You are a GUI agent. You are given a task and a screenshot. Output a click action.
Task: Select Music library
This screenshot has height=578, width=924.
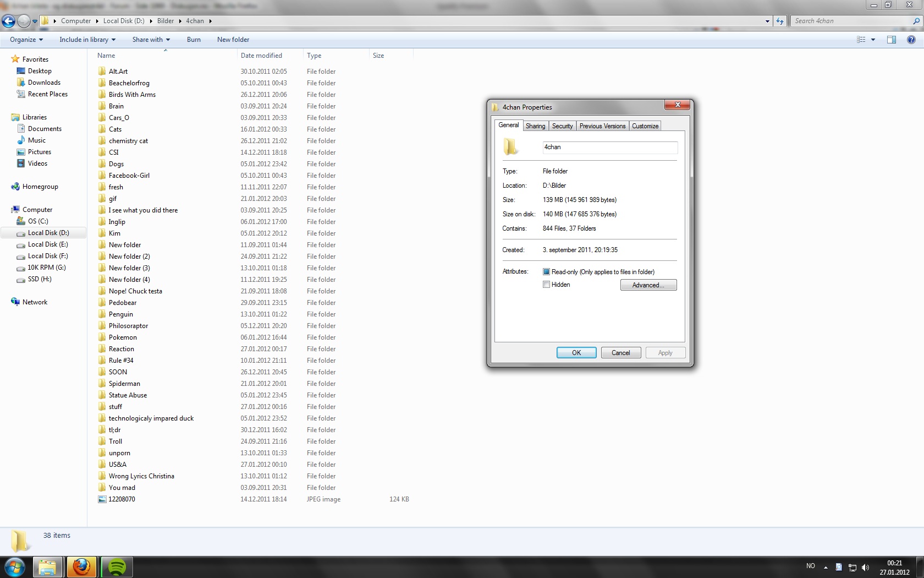(x=37, y=140)
